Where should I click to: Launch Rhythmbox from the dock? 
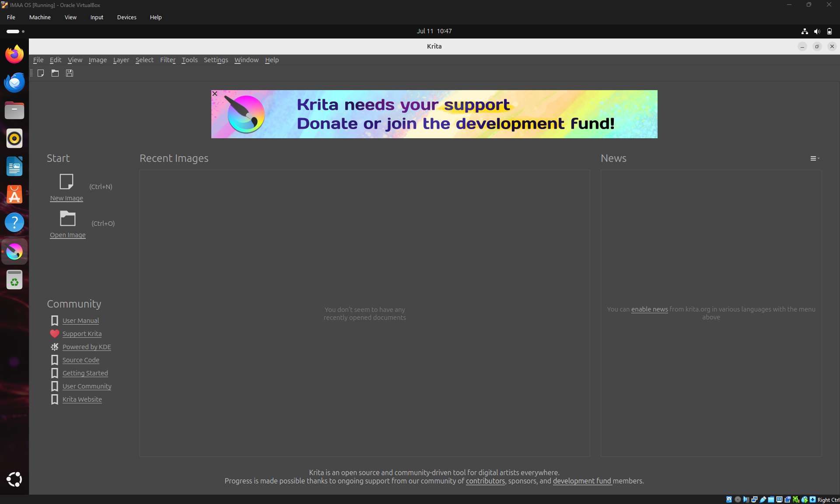pyautogui.click(x=14, y=138)
